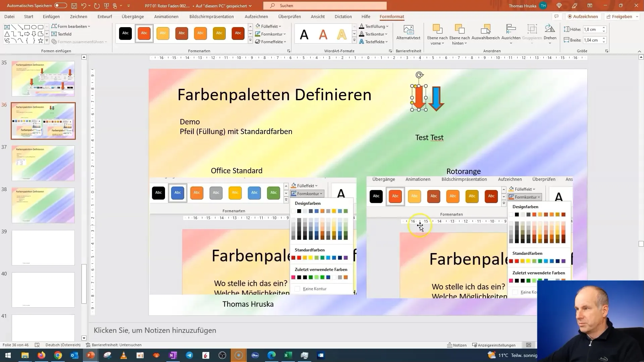Click the Breite size input field
This screenshot has height=362, width=644.
click(592, 40)
